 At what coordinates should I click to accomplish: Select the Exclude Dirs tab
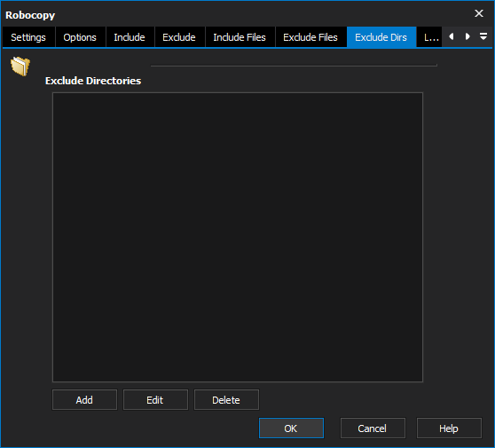381,37
